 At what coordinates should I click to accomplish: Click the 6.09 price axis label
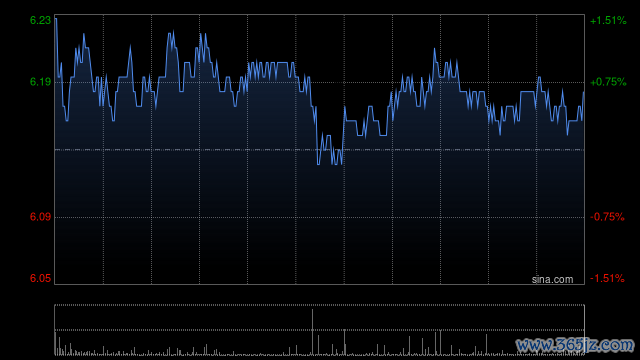click(x=40, y=217)
